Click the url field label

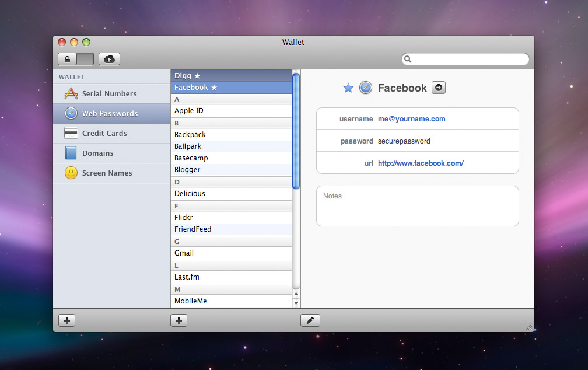tap(369, 163)
